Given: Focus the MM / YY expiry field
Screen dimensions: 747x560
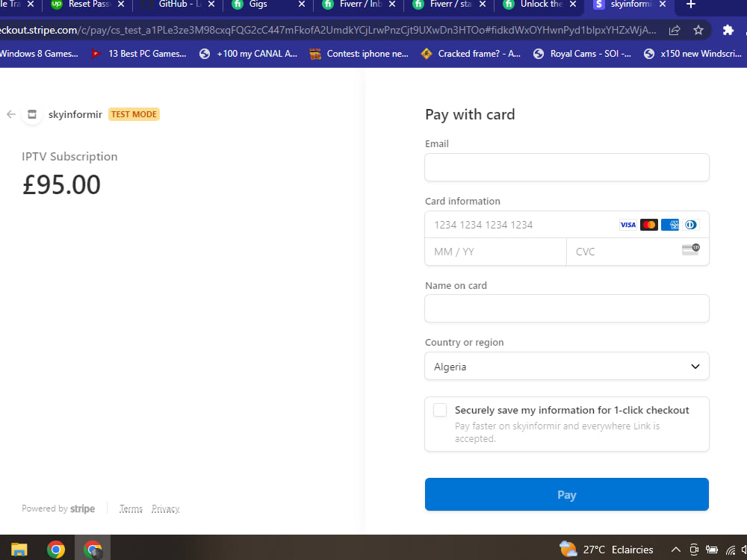Looking at the screenshot, I should point(495,252).
